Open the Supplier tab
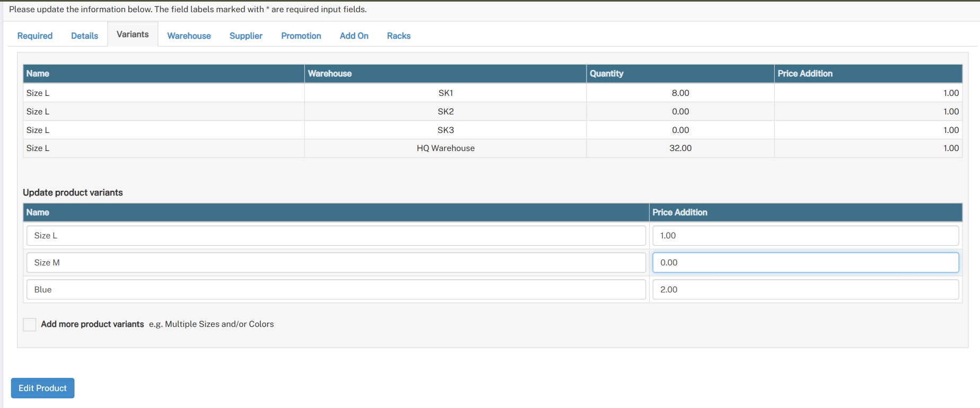Viewport: 980px width, 408px height. [246, 36]
